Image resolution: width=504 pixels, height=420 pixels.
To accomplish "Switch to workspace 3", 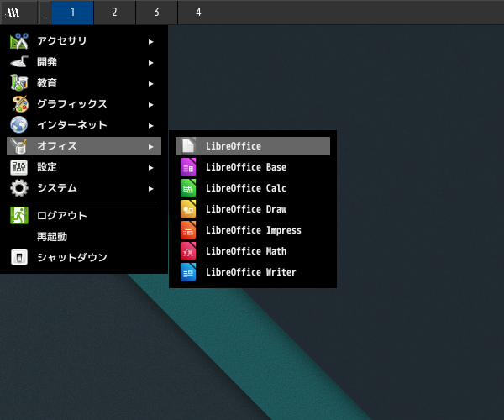I will click(156, 13).
